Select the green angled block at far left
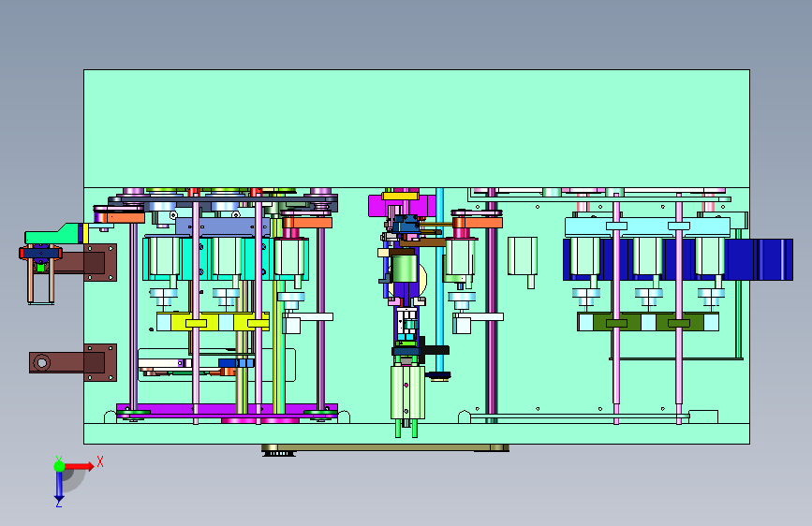 click(54, 234)
